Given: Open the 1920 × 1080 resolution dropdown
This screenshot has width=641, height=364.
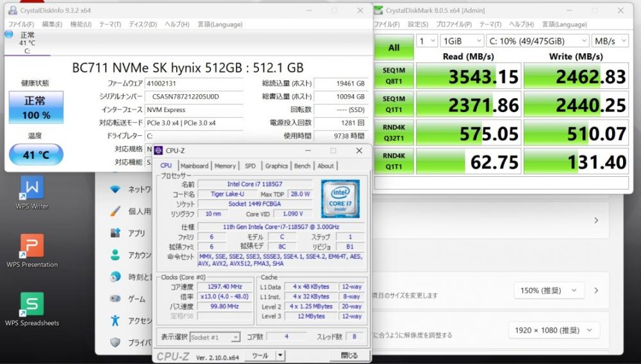Looking at the screenshot, I should pos(554,330).
